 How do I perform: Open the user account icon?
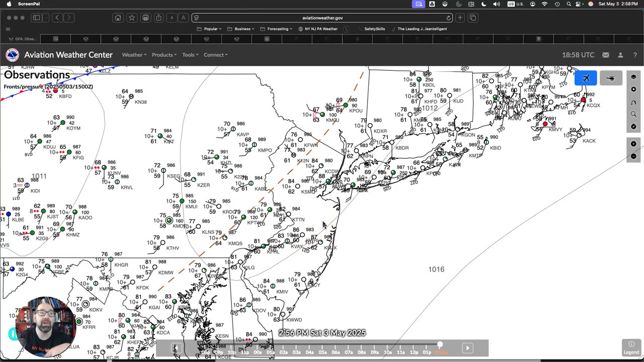tap(620, 55)
